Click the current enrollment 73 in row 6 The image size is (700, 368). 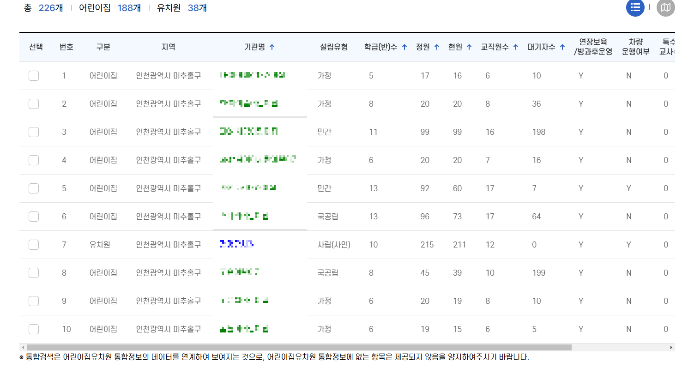click(x=457, y=216)
